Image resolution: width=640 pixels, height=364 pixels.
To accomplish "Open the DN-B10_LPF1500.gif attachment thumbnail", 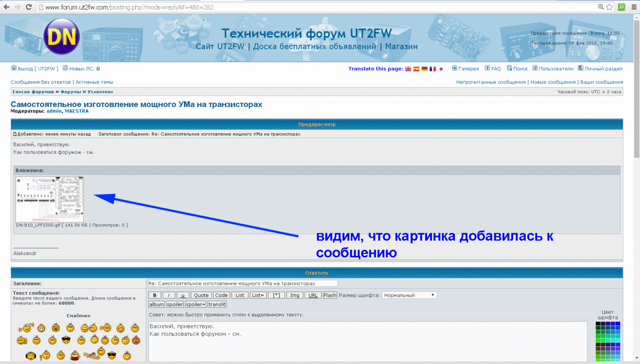I will 50,199.
